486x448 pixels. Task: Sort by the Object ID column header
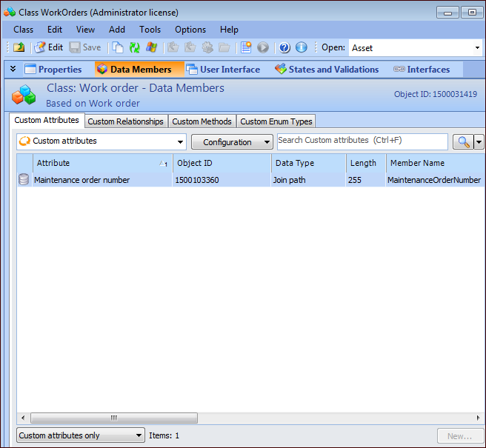pos(222,163)
